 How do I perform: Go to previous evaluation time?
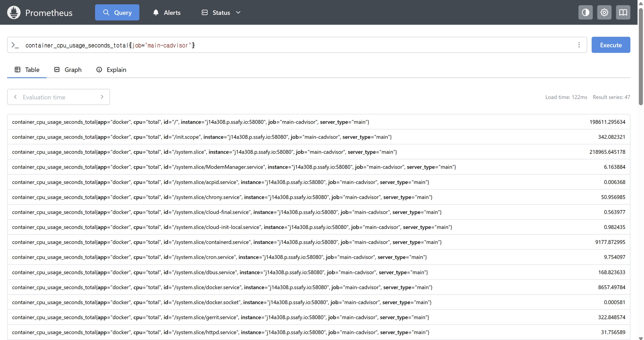tap(15, 97)
